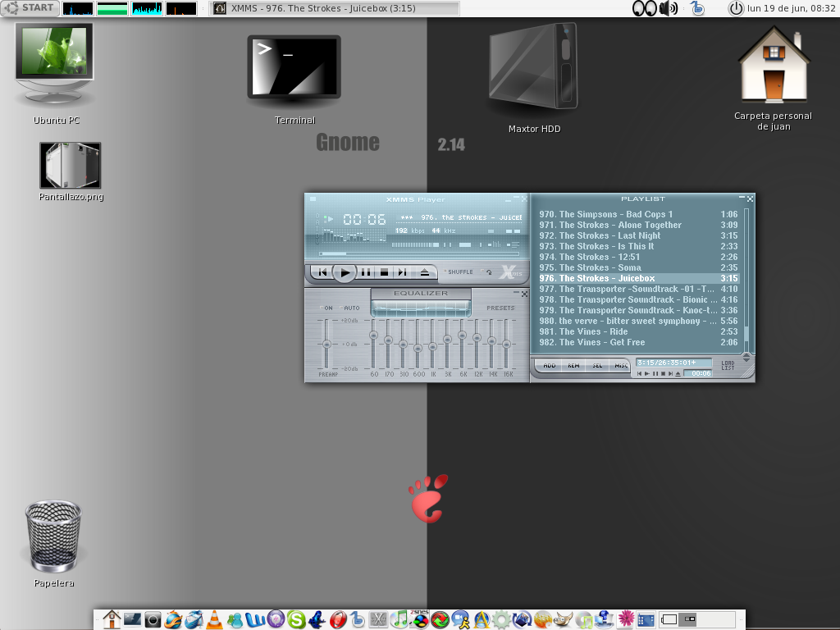Adjust the PREAMP slider knob
Image resolution: width=840 pixels, height=630 pixels.
(x=326, y=344)
